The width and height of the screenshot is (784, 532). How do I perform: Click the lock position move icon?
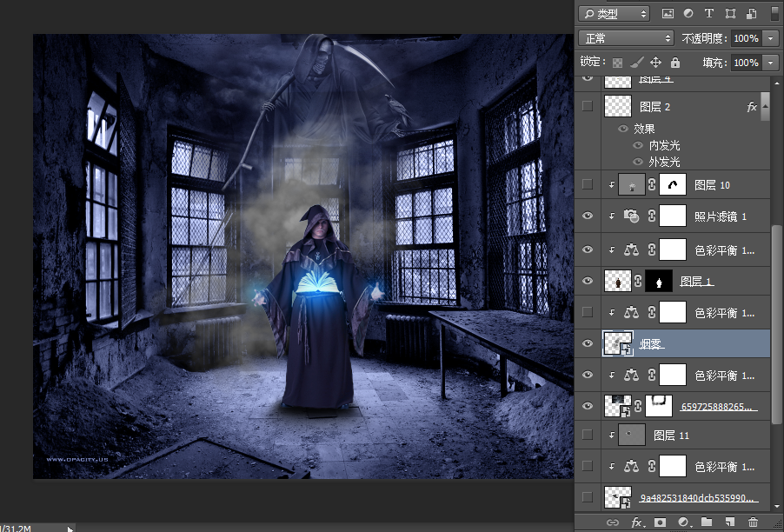654,63
